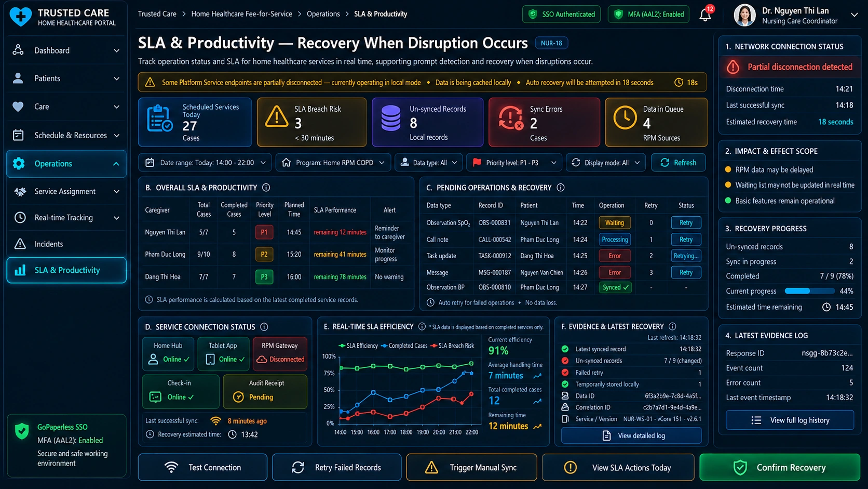Viewport: 868px width, 489px height.
Task: Open the Date range dropdown
Action: pyautogui.click(x=206, y=163)
